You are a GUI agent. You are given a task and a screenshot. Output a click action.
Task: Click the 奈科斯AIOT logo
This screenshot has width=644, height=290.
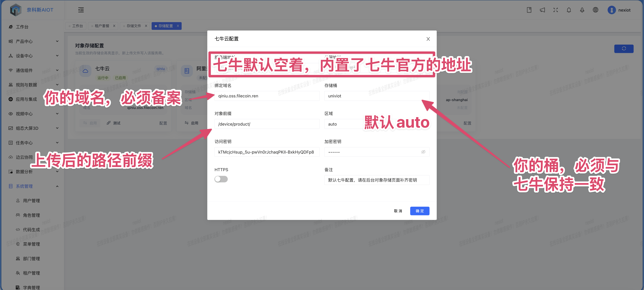pos(32,10)
